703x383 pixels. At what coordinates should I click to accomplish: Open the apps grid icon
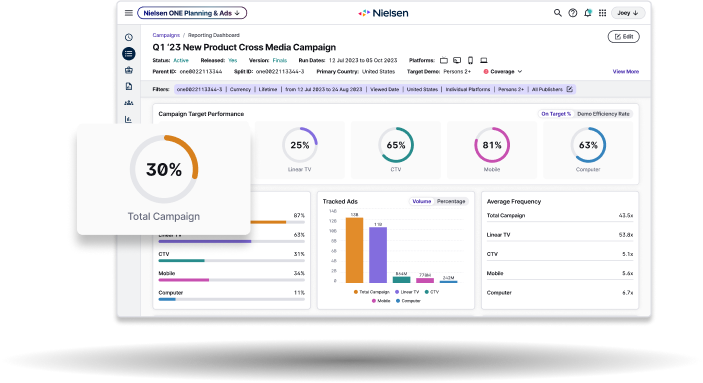603,13
